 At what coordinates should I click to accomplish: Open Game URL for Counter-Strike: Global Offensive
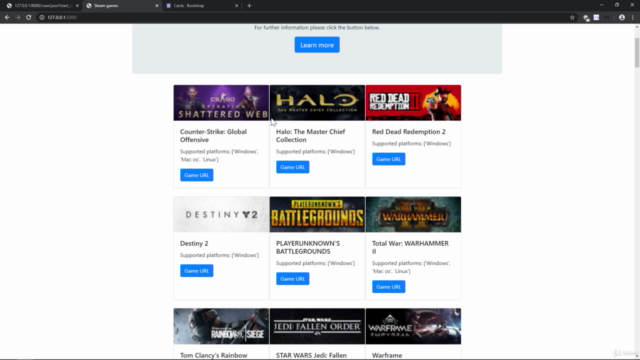(x=197, y=175)
